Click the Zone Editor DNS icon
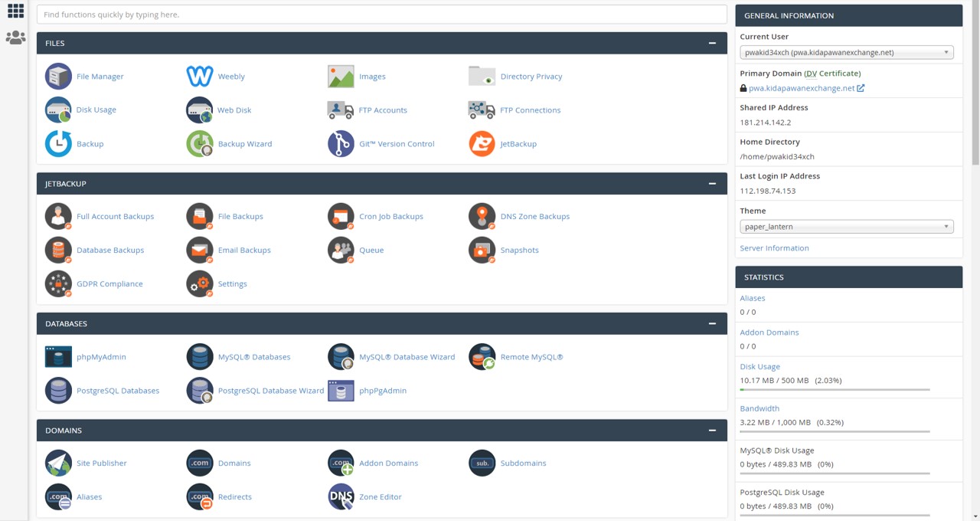980x521 pixels. click(x=341, y=497)
